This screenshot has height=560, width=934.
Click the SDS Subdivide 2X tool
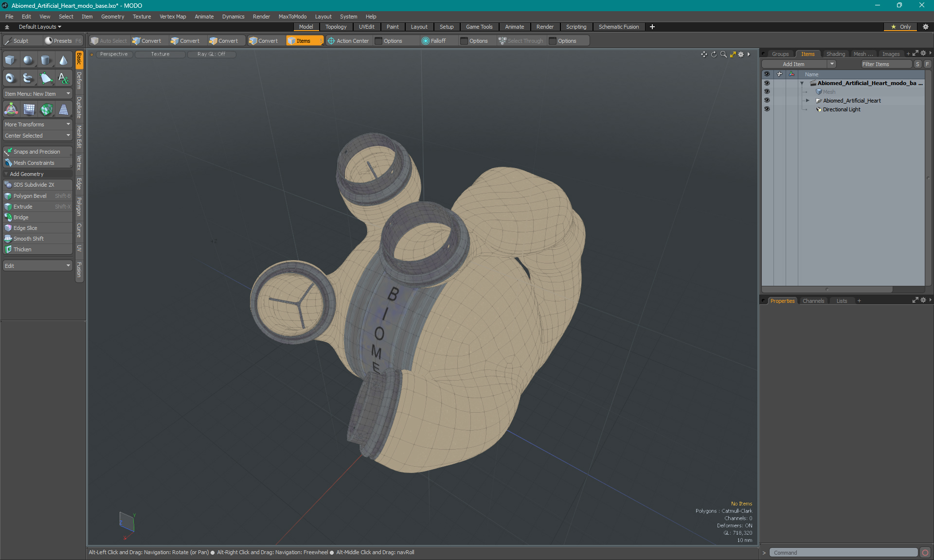click(37, 185)
